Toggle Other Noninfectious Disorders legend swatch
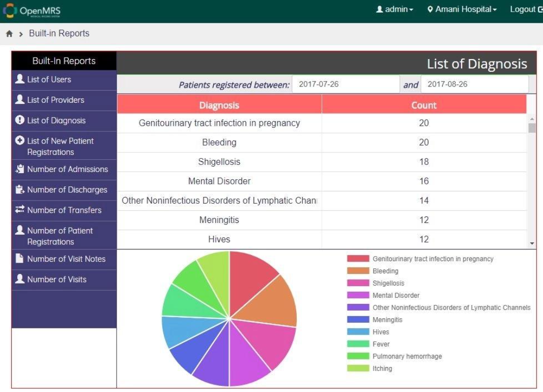Screen dimensions: 543x392 pos(358,307)
